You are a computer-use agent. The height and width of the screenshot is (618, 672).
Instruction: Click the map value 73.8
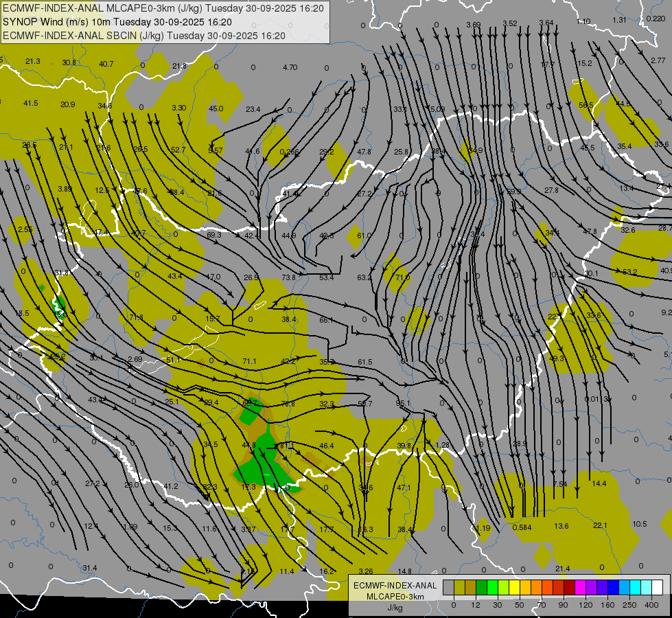point(288,277)
